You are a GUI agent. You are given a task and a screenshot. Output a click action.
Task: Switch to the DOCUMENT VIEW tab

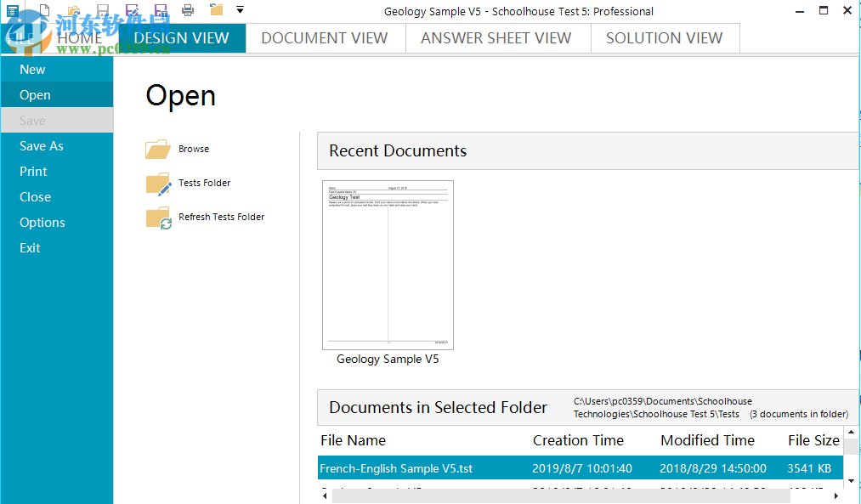pos(325,38)
